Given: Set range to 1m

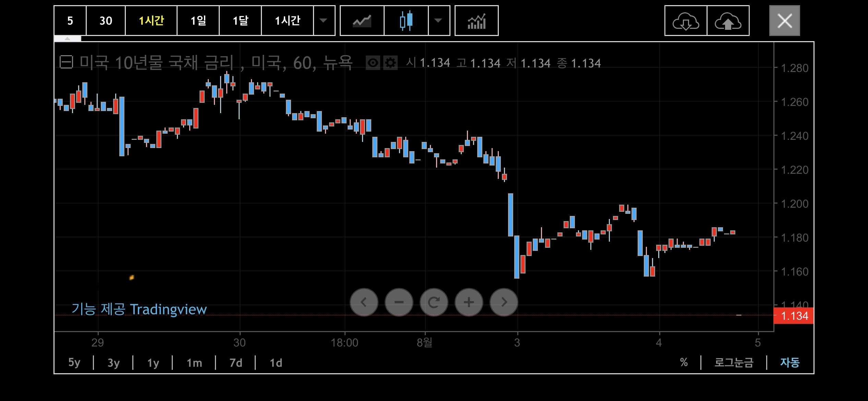Looking at the screenshot, I should pyautogui.click(x=194, y=363).
